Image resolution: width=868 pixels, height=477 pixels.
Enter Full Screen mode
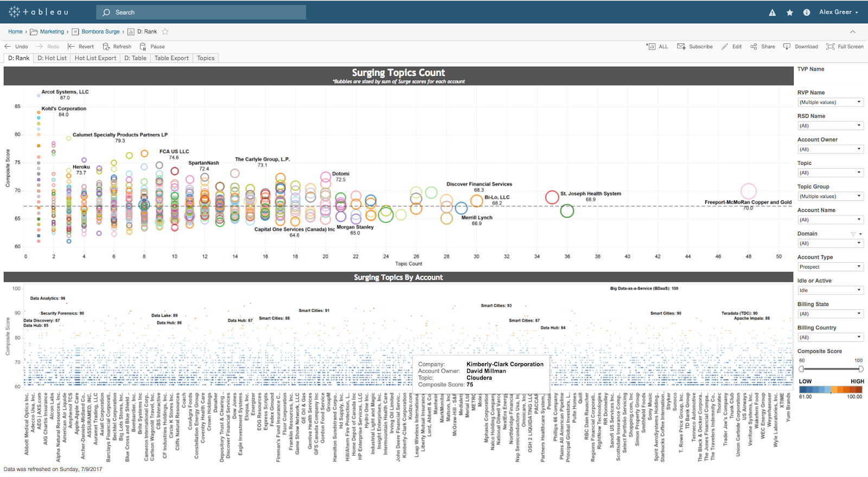pos(845,47)
